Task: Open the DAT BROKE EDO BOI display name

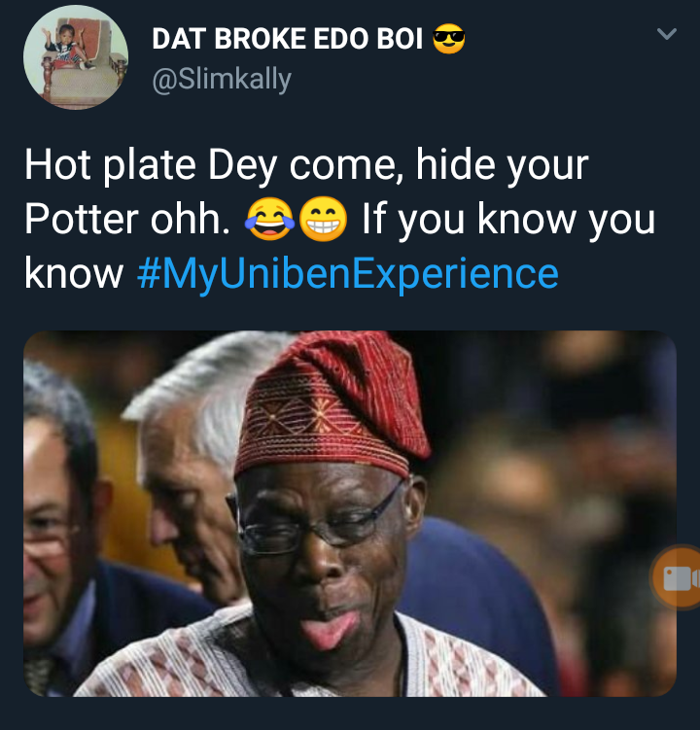Action: coord(287,39)
